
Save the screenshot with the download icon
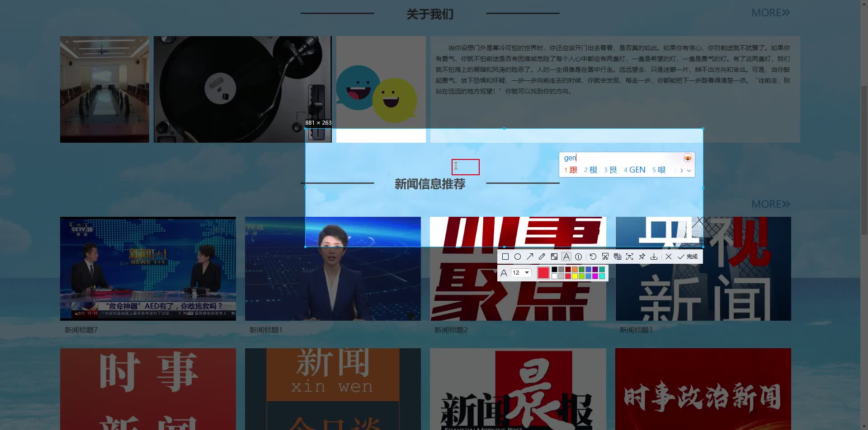click(x=655, y=257)
